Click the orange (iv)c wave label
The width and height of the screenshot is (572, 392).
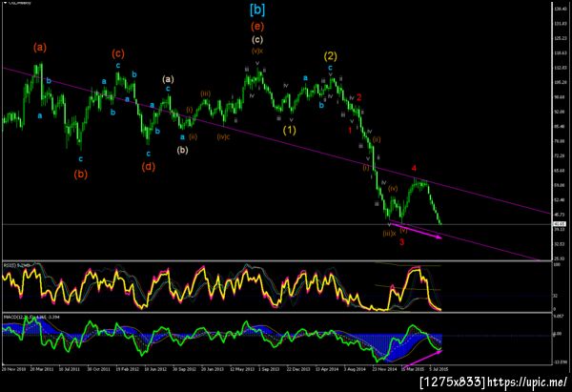[x=223, y=137]
